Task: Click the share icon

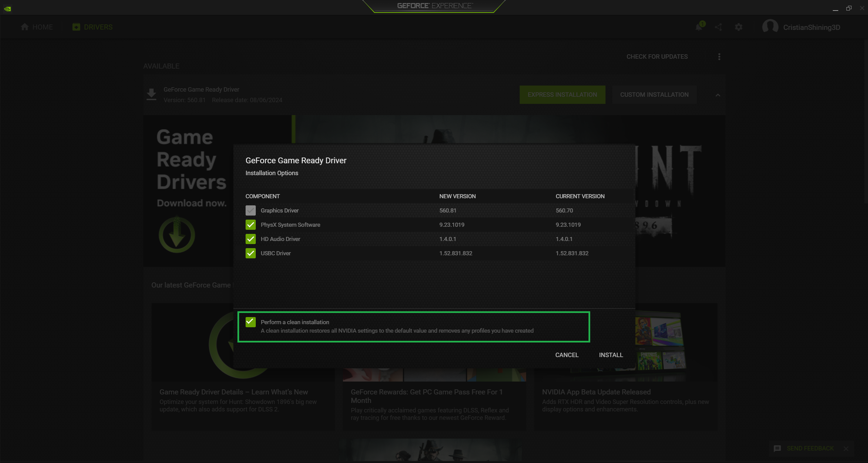Action: [718, 27]
